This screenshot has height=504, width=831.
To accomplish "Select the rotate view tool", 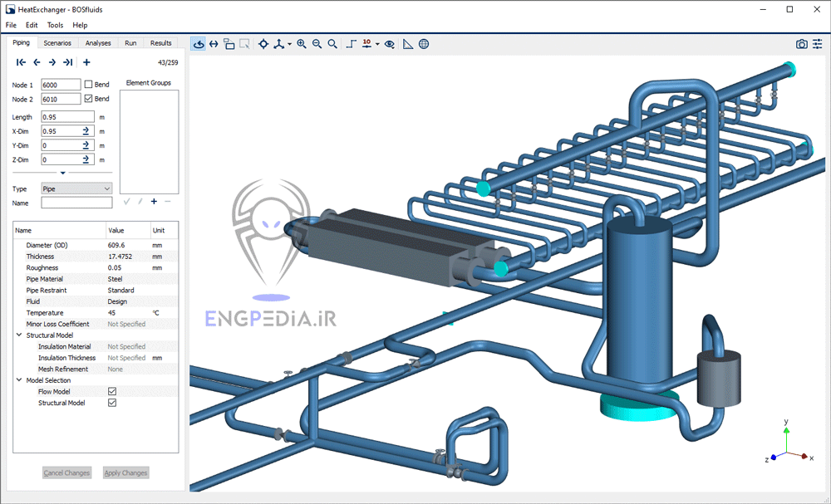I will pyautogui.click(x=199, y=44).
